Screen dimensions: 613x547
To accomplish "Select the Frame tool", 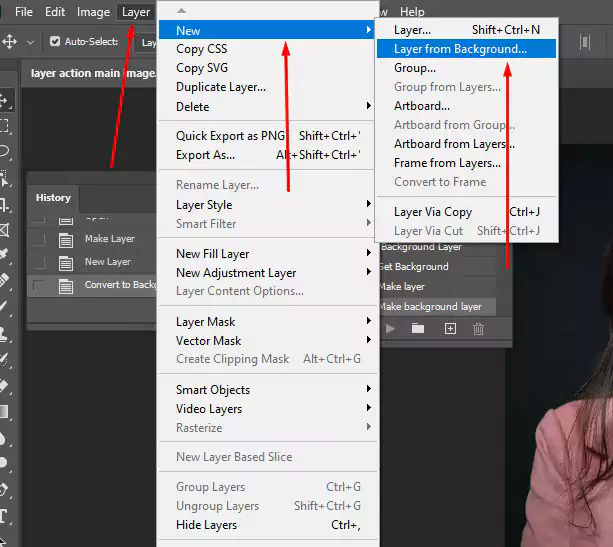I will coord(4,230).
